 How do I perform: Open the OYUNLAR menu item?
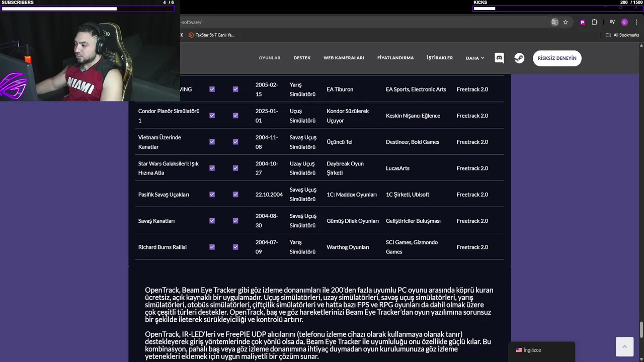point(270,58)
